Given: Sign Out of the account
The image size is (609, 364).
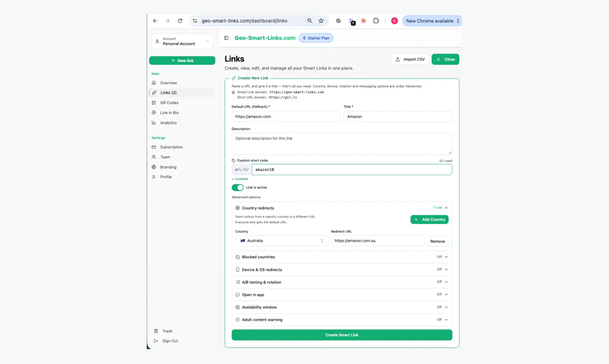Looking at the screenshot, I should pyautogui.click(x=166, y=341).
